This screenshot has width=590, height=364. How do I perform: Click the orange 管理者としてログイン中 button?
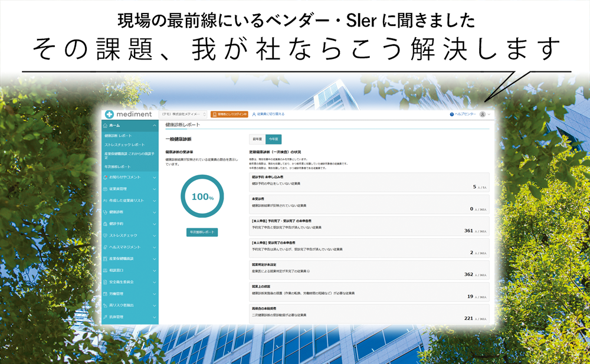(229, 114)
